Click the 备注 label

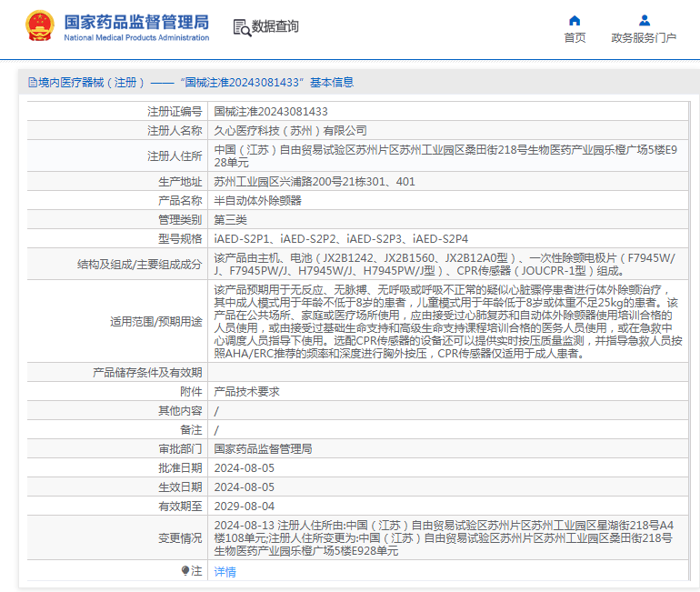(191, 430)
